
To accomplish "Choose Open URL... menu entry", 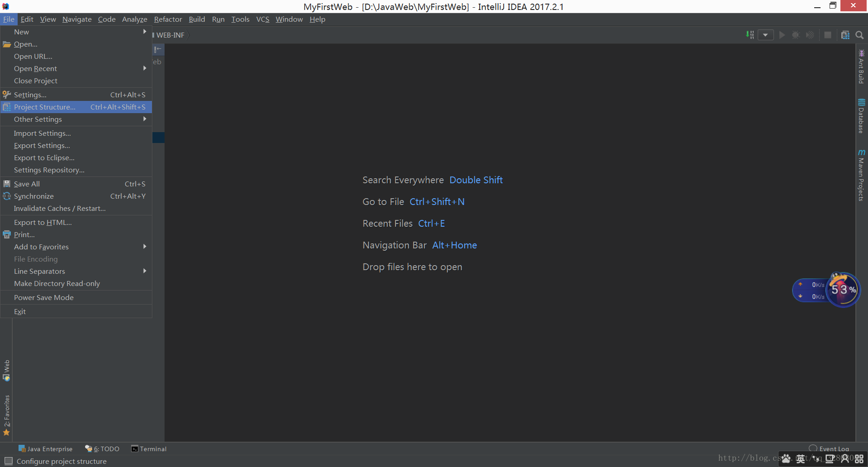I will (76, 56).
